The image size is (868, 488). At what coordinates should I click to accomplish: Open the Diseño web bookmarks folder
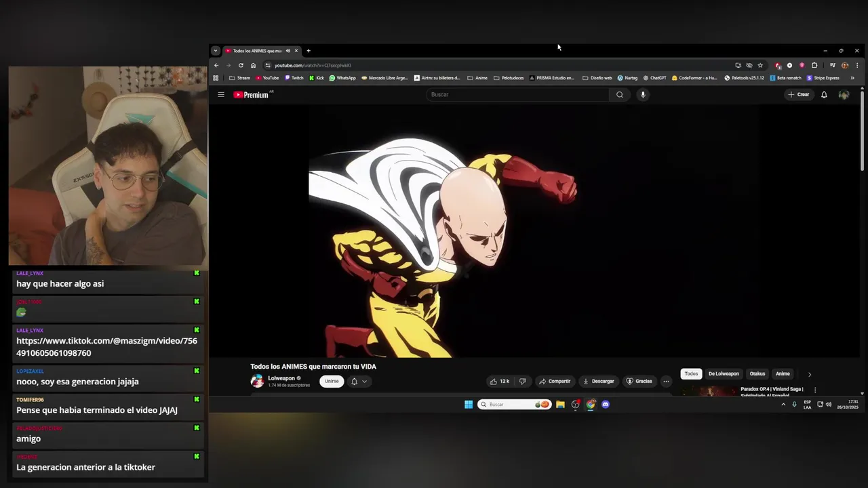coord(597,78)
